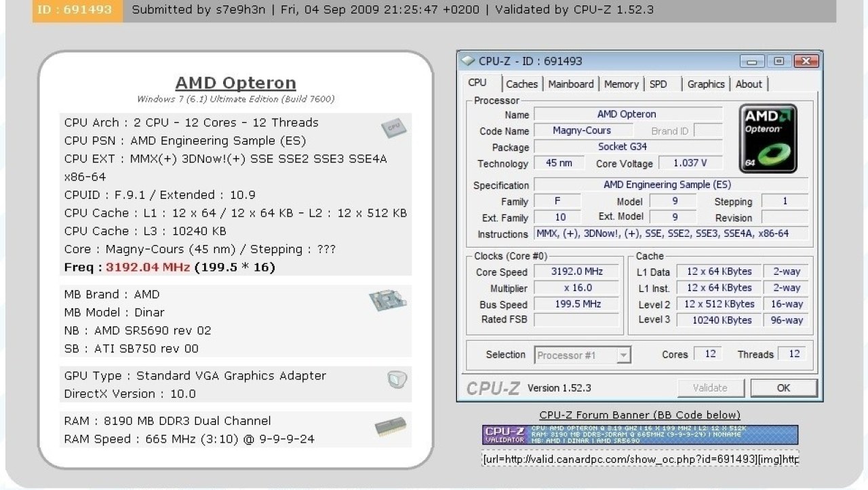Click the orange ID : 691493 badge
This screenshot has width=868, height=490.
[78, 10]
